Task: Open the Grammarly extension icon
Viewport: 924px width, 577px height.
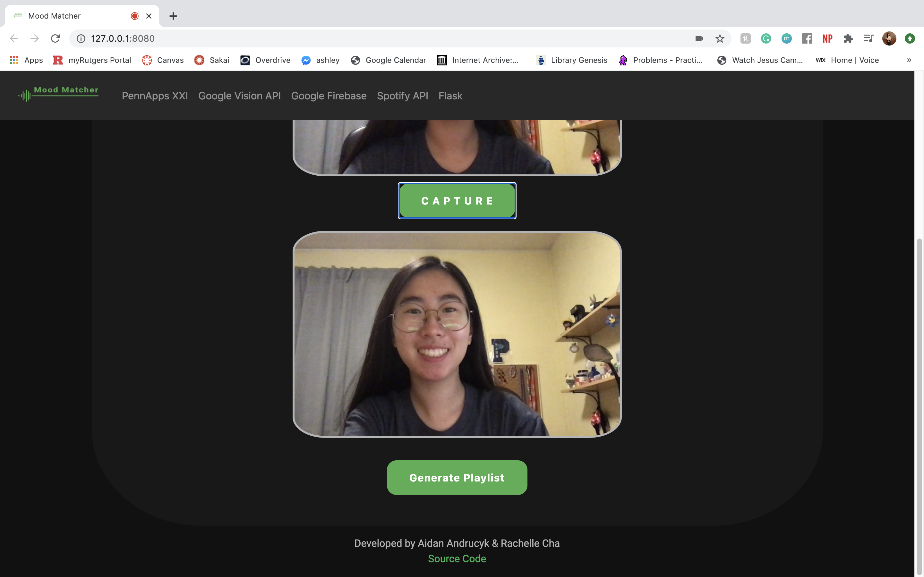Action: click(766, 38)
